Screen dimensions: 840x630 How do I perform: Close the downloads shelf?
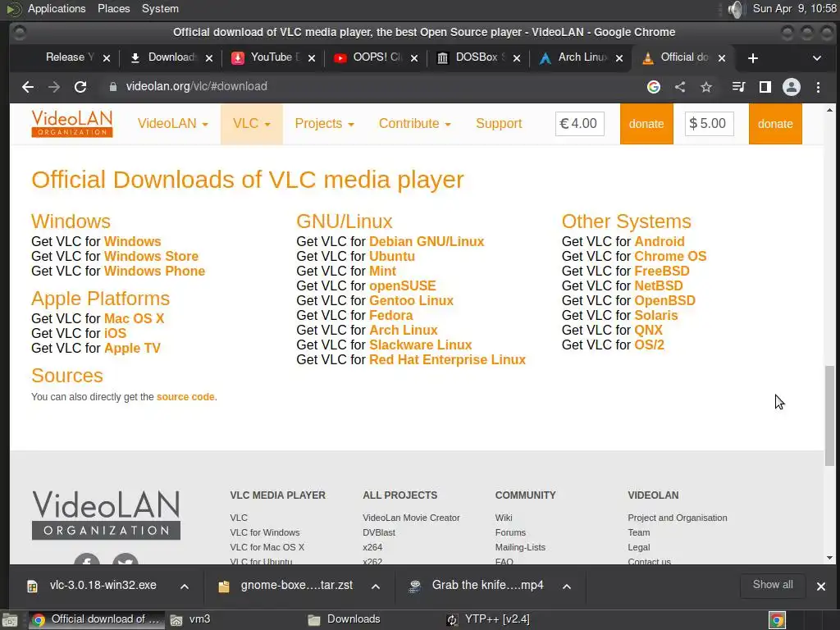tap(820, 587)
